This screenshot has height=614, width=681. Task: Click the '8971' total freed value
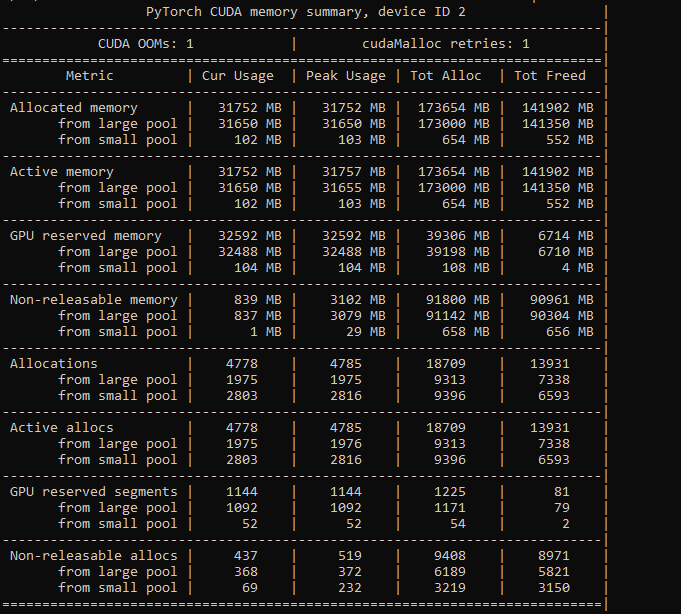(554, 555)
